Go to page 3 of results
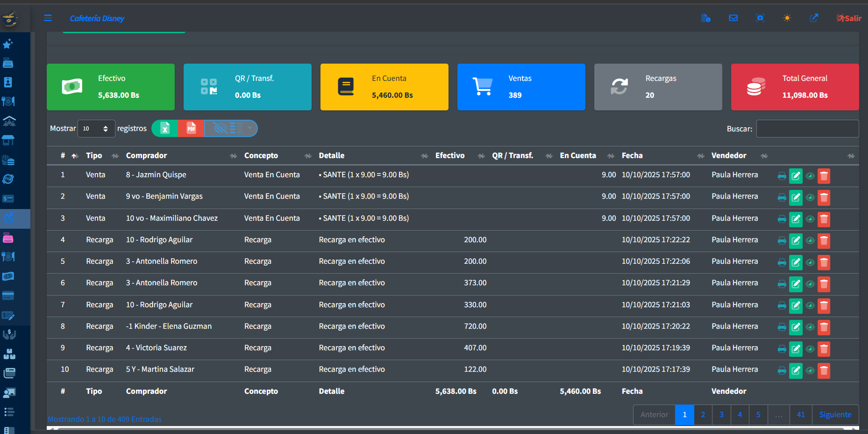868x434 pixels. 721,414
